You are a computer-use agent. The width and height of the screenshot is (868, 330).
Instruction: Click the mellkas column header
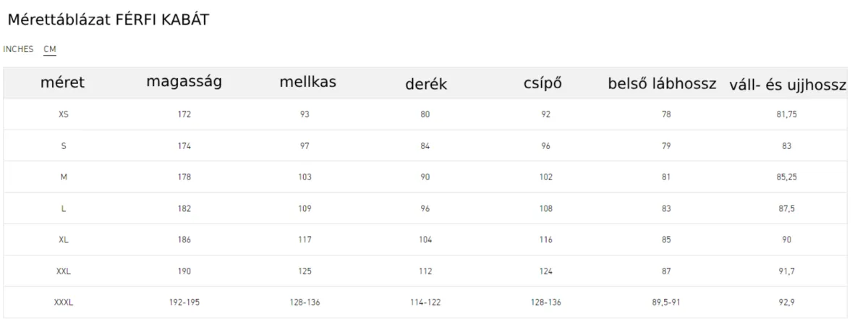pos(307,82)
